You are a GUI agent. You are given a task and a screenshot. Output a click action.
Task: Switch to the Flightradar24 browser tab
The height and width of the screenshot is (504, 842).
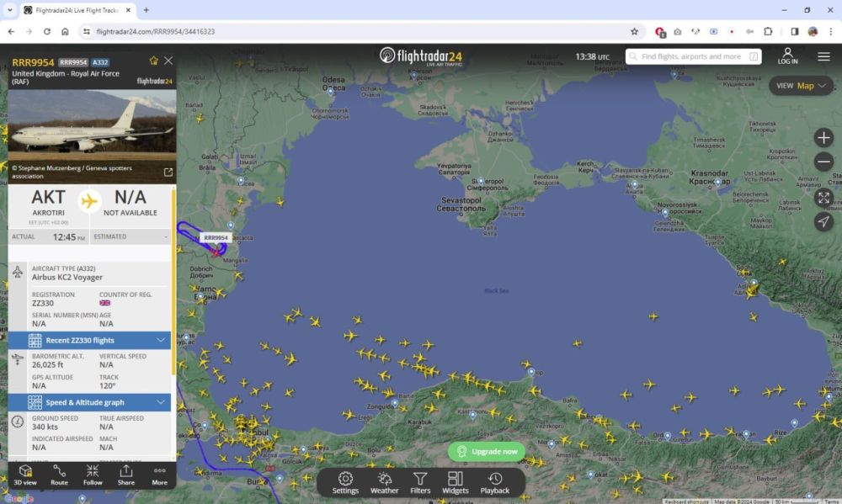click(72, 10)
